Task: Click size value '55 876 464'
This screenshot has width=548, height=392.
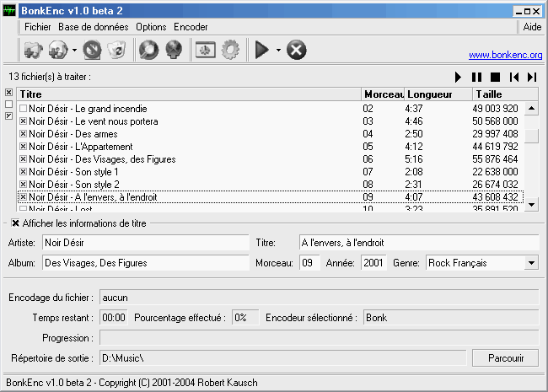Action: 495,159
